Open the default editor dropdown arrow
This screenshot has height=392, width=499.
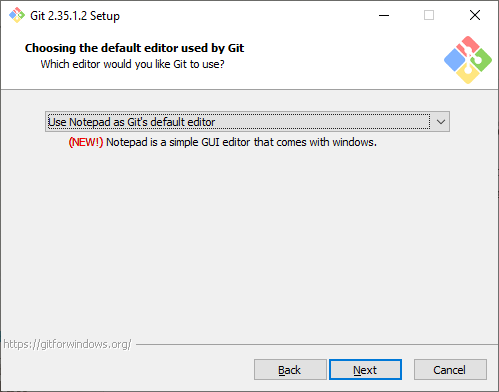click(441, 122)
